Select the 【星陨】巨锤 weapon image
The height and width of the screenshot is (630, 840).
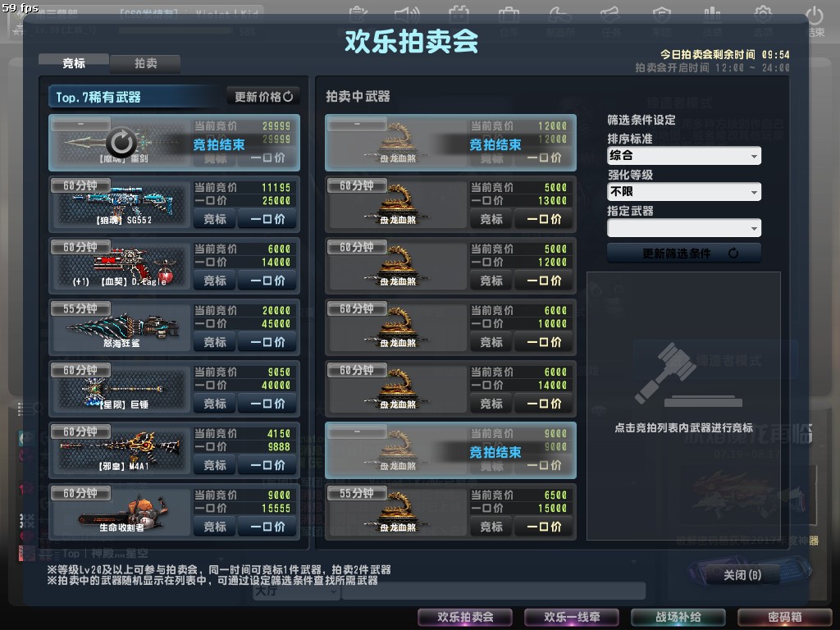(122, 390)
